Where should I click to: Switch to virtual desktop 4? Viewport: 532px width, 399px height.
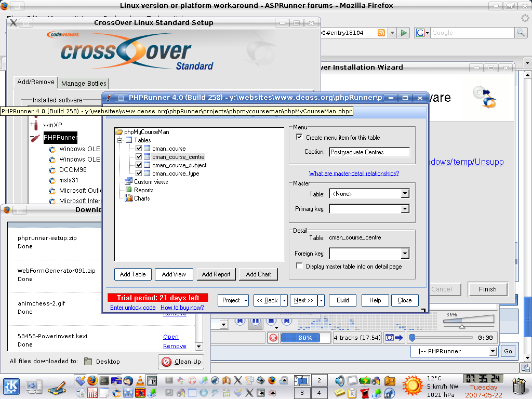[x=320, y=393]
